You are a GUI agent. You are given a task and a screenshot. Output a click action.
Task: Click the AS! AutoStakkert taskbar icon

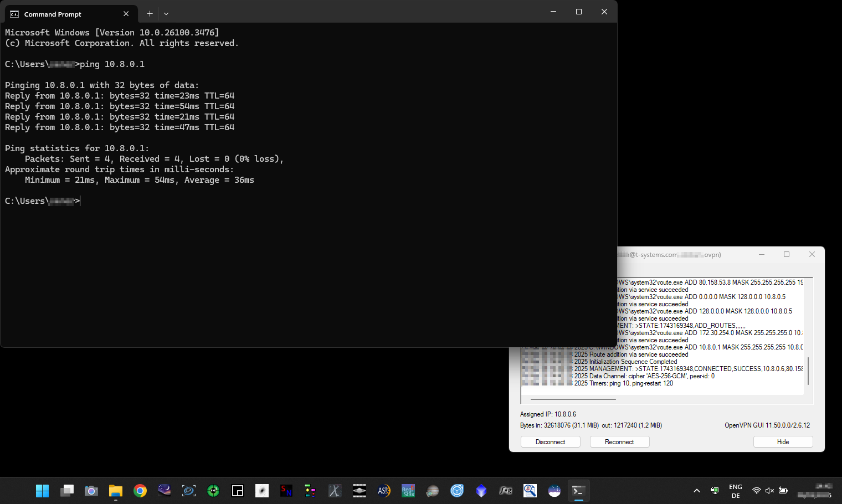[384, 491]
